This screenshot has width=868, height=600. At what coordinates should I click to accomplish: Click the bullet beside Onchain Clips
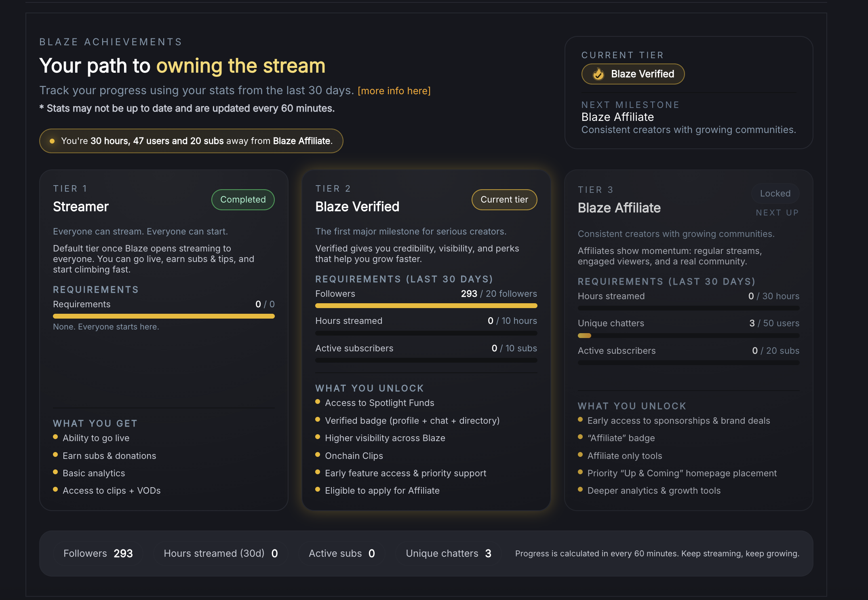pyautogui.click(x=318, y=455)
